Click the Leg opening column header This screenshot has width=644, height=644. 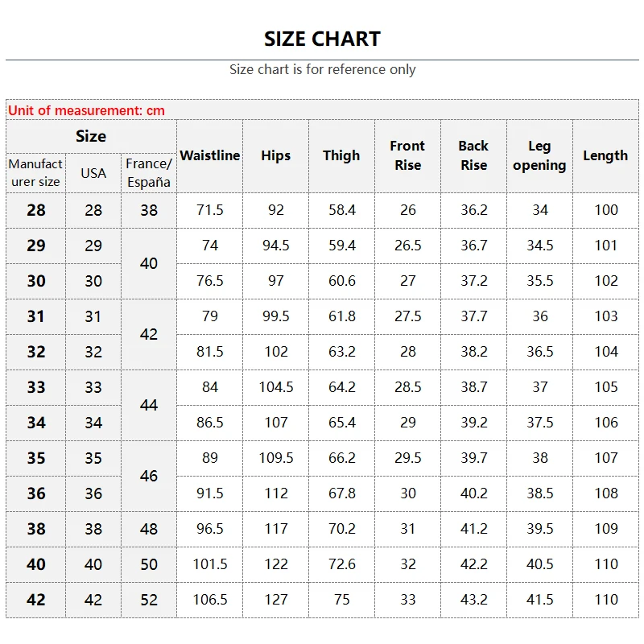[x=539, y=155]
